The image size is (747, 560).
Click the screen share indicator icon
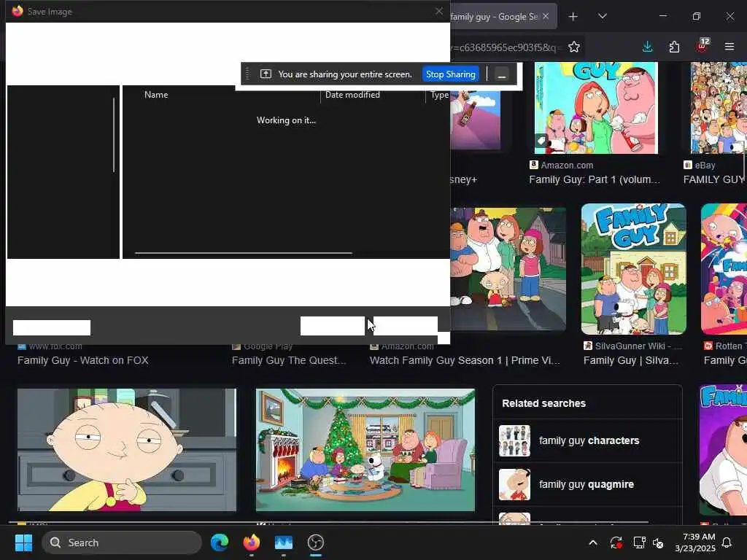[x=266, y=74]
